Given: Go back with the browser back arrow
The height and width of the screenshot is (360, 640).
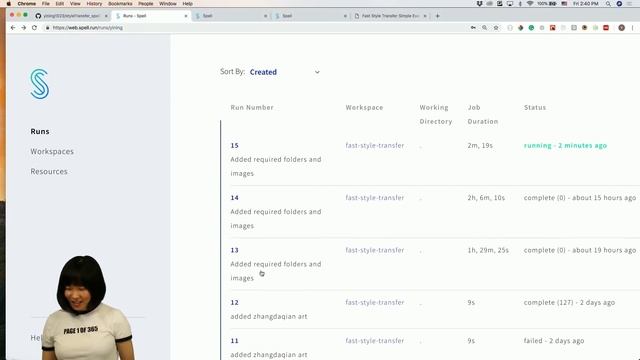Looking at the screenshot, I should coord(13,28).
